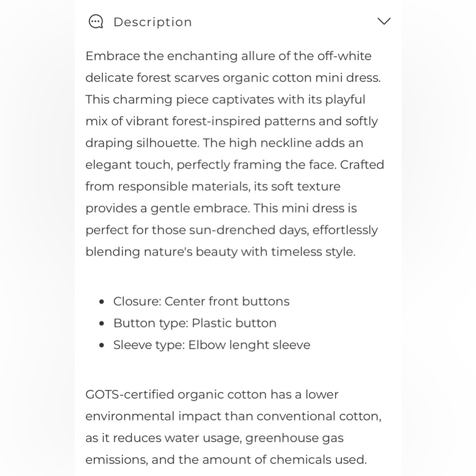Select the 'Closure: Center front buttons' item
The image size is (476, 476).
pyautogui.click(x=201, y=301)
